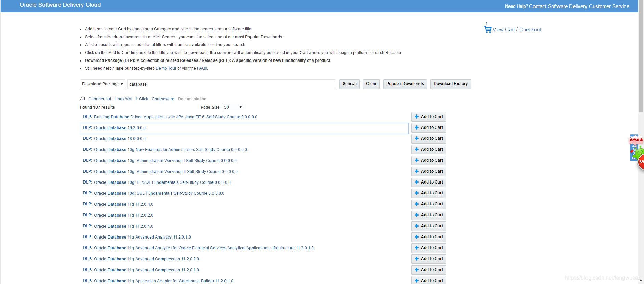Contact Software Delivery Customer Service

pyautogui.click(x=579, y=6)
